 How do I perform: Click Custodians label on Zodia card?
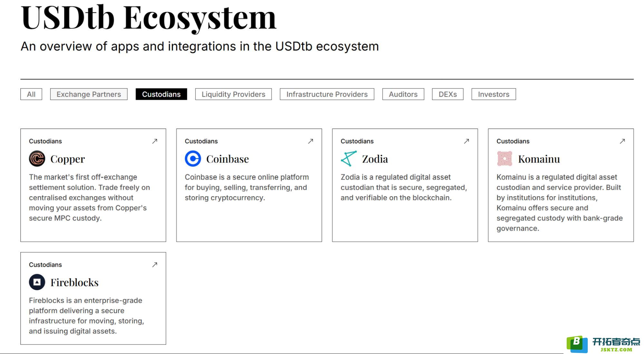(x=357, y=141)
